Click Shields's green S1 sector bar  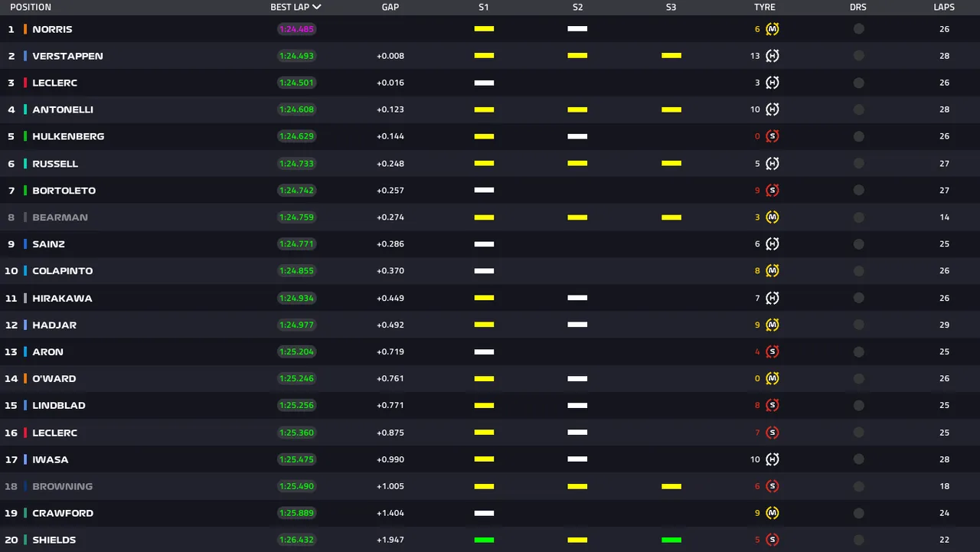[484, 540]
